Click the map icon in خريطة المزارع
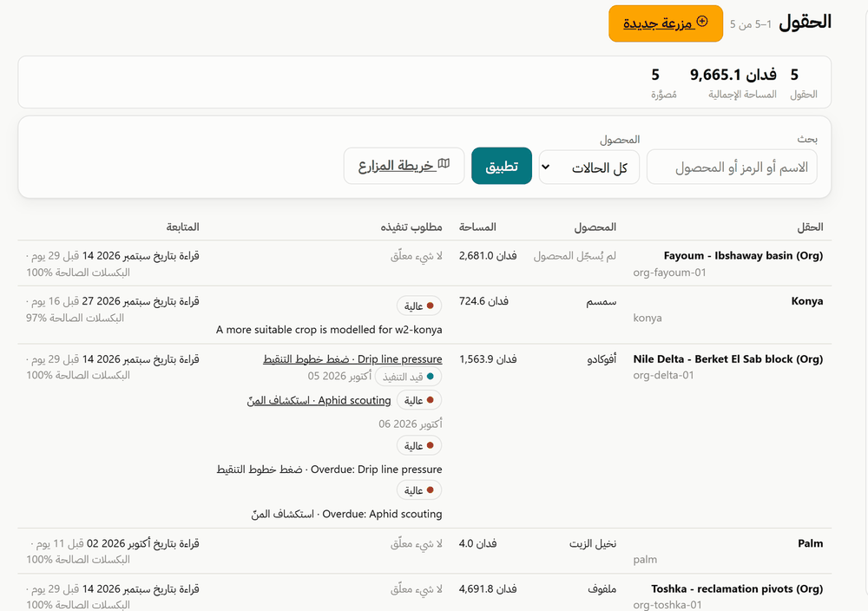Image resolution: width=868 pixels, height=611 pixels. [x=444, y=164]
